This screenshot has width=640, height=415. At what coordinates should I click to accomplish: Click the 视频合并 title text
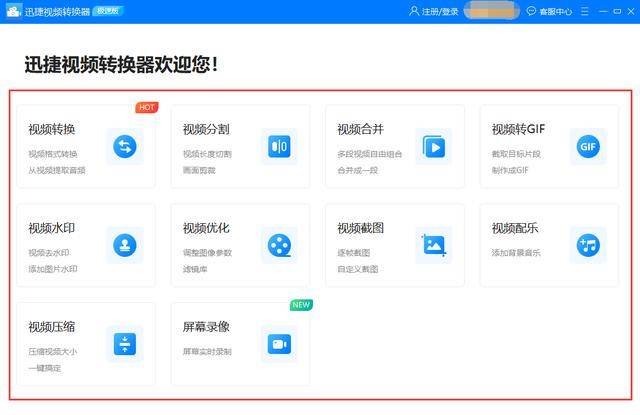[360, 129]
